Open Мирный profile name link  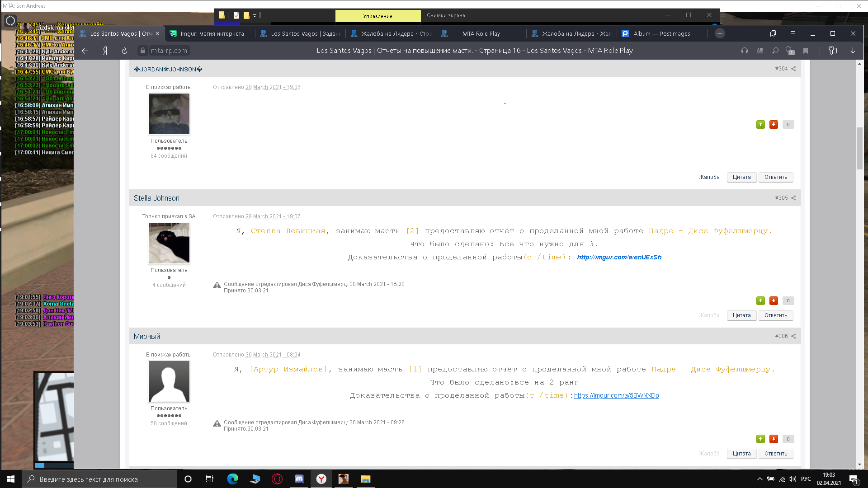coord(147,337)
